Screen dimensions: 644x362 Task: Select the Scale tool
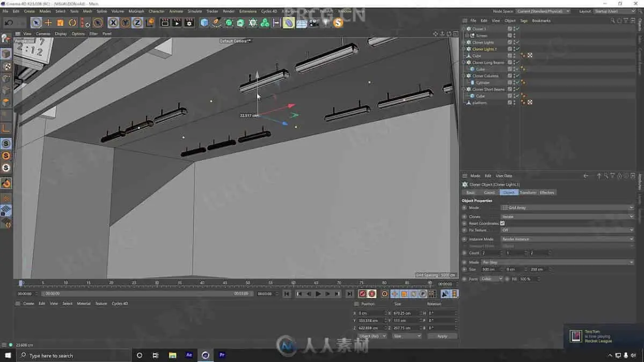[60, 23]
